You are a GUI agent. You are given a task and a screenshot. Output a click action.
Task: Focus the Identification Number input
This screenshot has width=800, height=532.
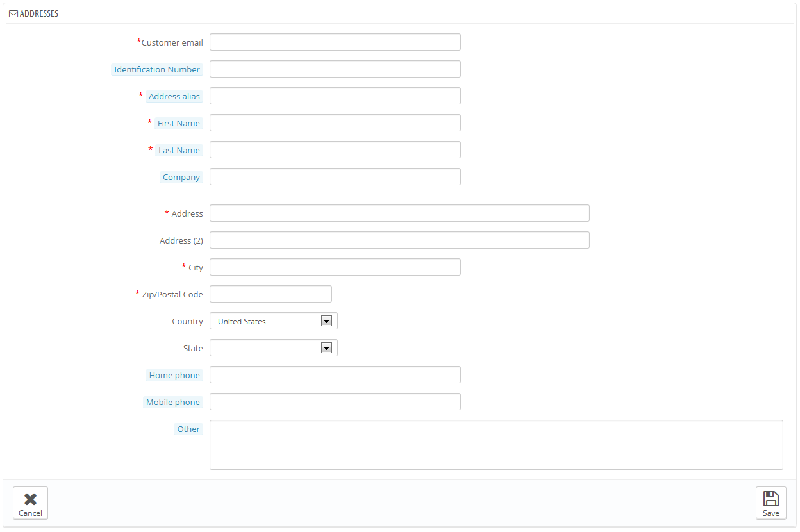pos(335,69)
